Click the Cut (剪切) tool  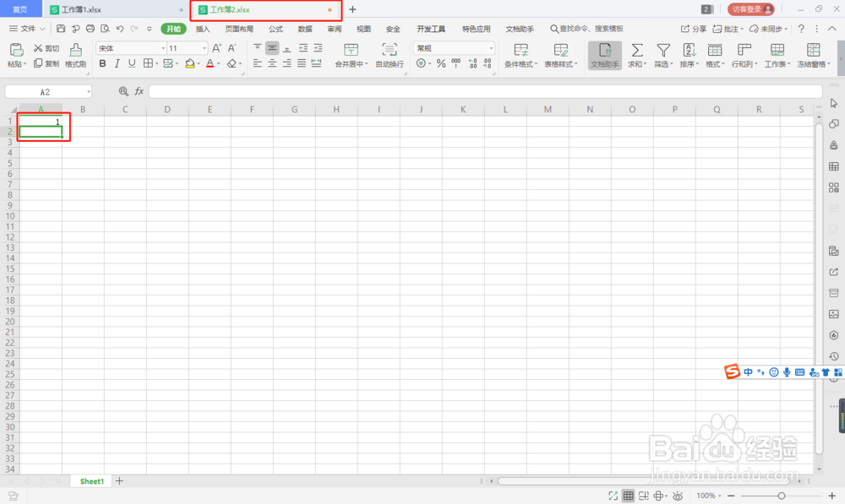46,48
